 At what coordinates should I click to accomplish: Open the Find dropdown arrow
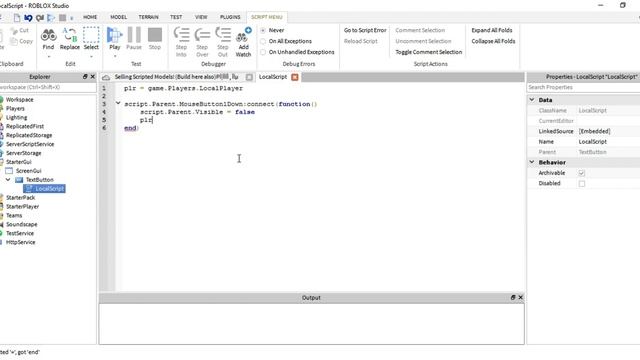click(x=48, y=56)
